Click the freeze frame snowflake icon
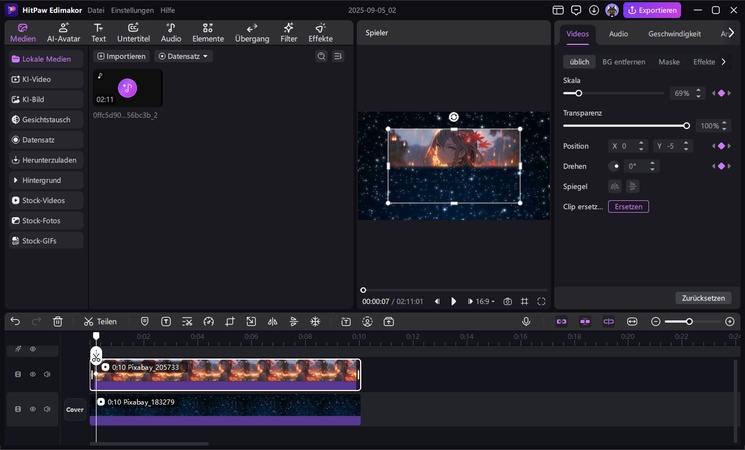This screenshot has width=745, height=450. point(315,322)
